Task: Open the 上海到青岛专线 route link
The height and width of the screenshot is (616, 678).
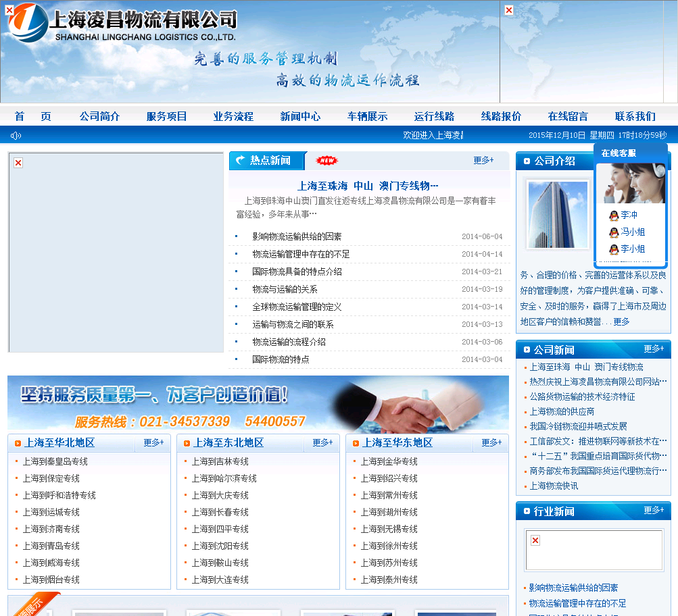Action: click(x=51, y=546)
